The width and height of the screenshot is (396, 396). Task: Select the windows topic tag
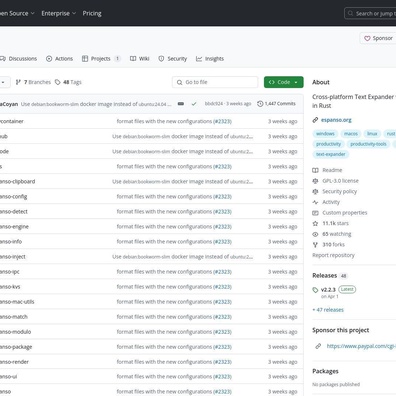coord(325,134)
